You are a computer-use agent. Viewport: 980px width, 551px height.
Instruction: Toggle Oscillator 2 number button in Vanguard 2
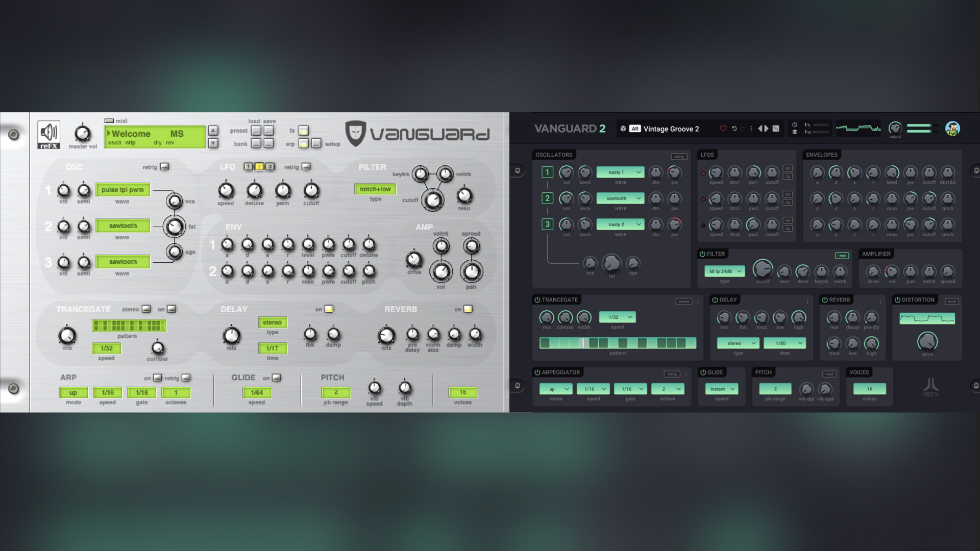point(547,198)
